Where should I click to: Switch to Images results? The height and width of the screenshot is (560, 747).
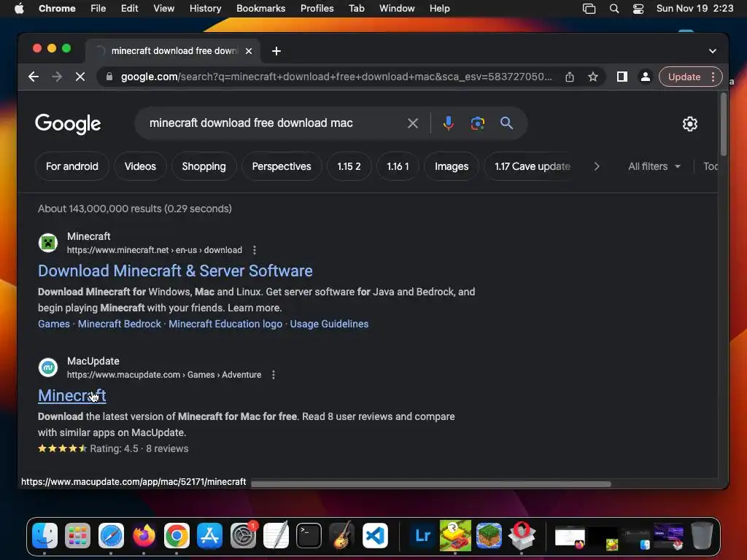click(x=452, y=167)
